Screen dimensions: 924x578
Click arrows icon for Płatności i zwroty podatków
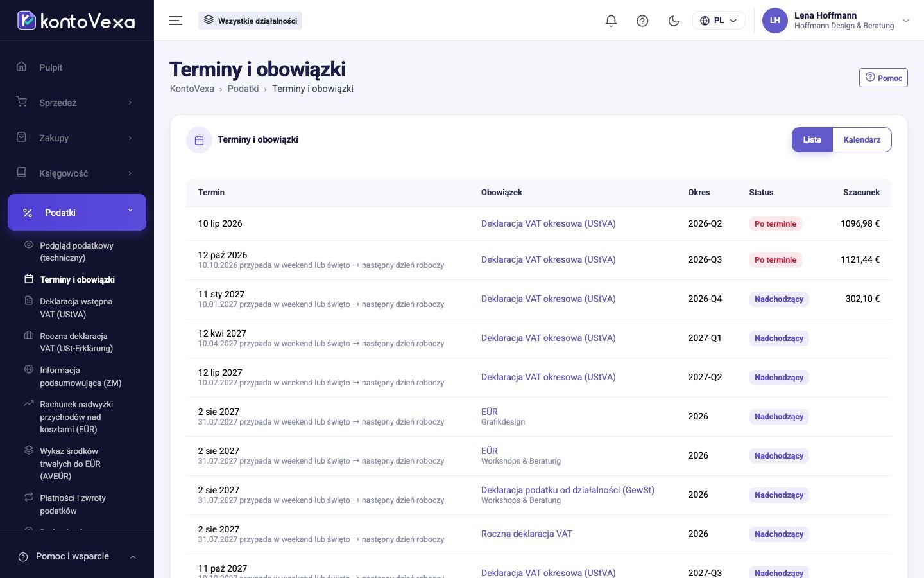pyautogui.click(x=28, y=497)
